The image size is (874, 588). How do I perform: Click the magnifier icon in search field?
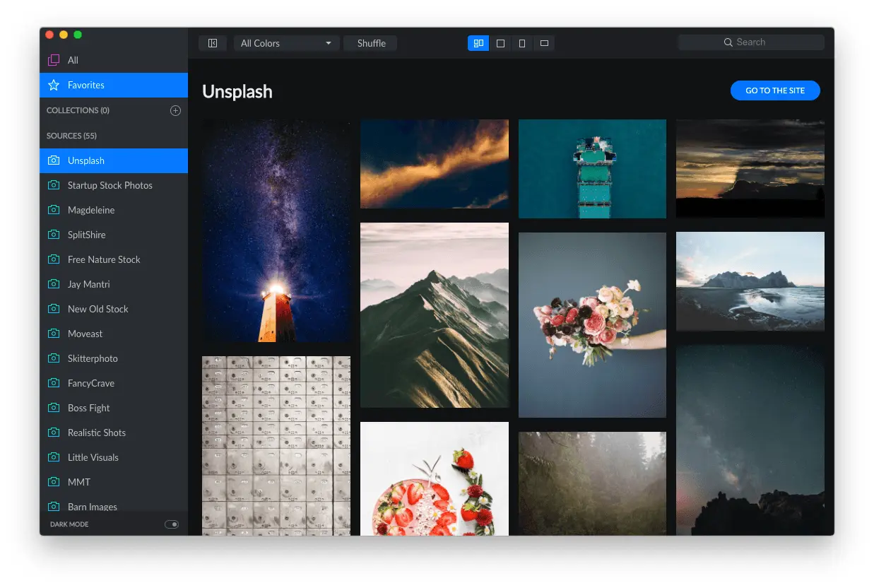click(x=728, y=42)
